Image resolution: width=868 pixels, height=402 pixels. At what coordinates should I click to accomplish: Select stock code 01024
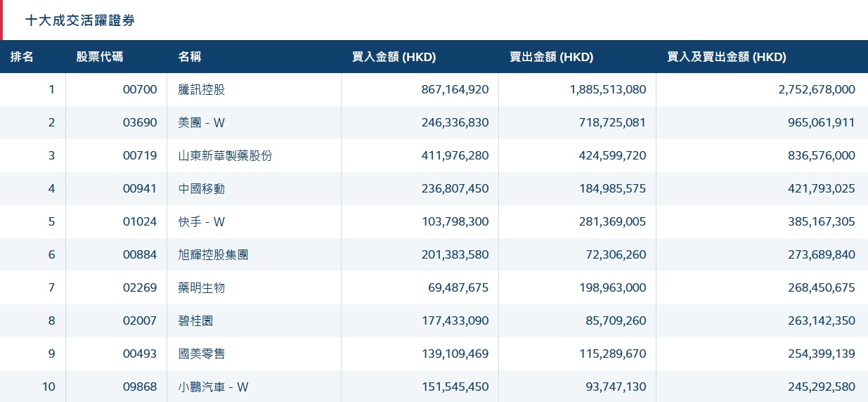(140, 221)
